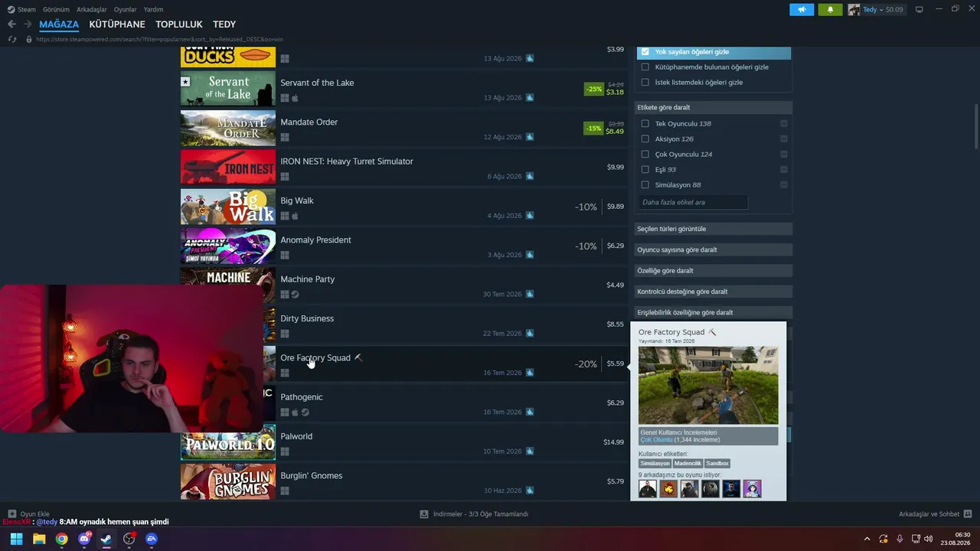Screen dimensions: 980x551
Task: Expand 'Kontrolcü desteğine göre daralt' section
Action: point(714,292)
